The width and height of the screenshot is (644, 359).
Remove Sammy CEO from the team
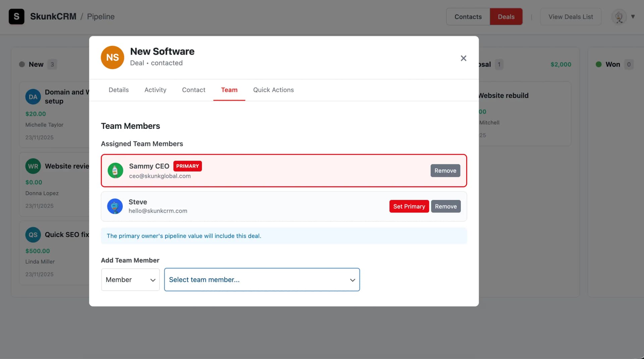pyautogui.click(x=445, y=170)
